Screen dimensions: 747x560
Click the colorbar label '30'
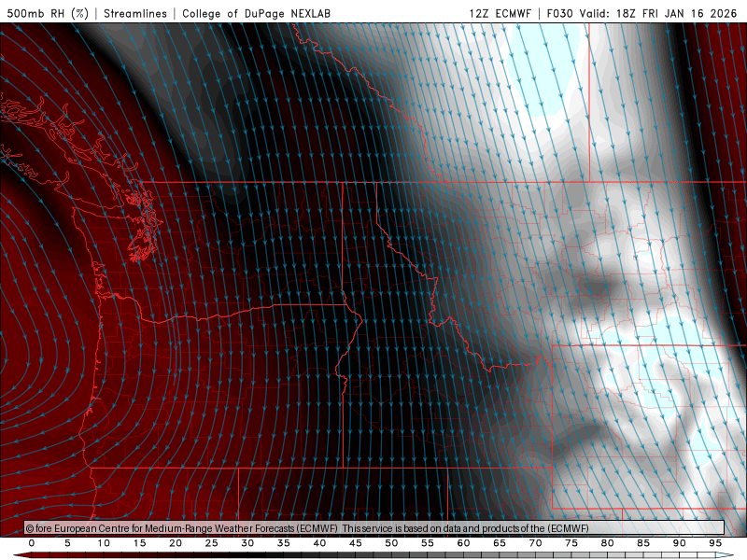[x=247, y=543]
